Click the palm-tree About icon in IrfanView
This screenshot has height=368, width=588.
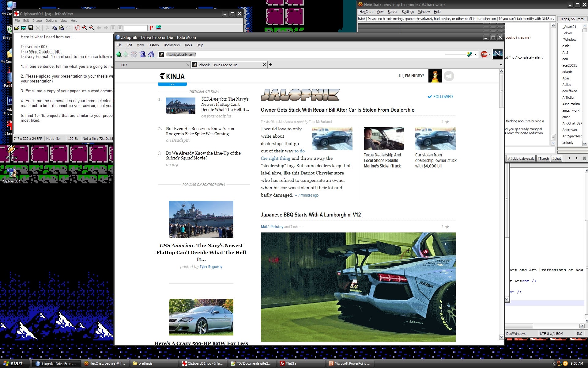pos(159,28)
